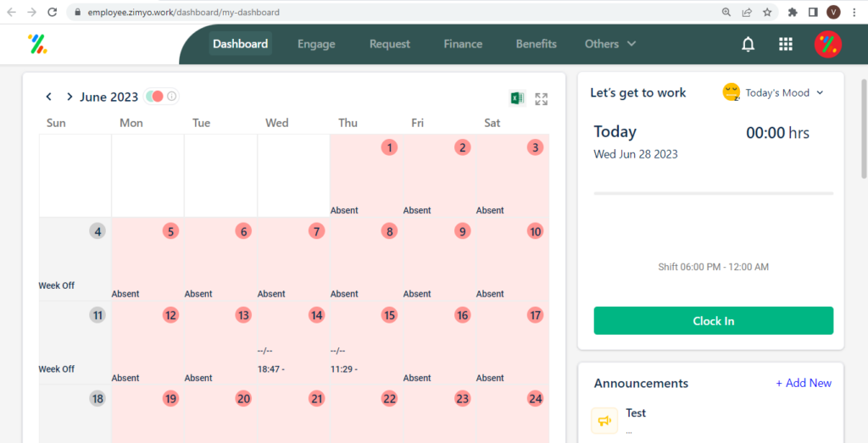Reload the page
868x443 pixels.
tap(52, 12)
